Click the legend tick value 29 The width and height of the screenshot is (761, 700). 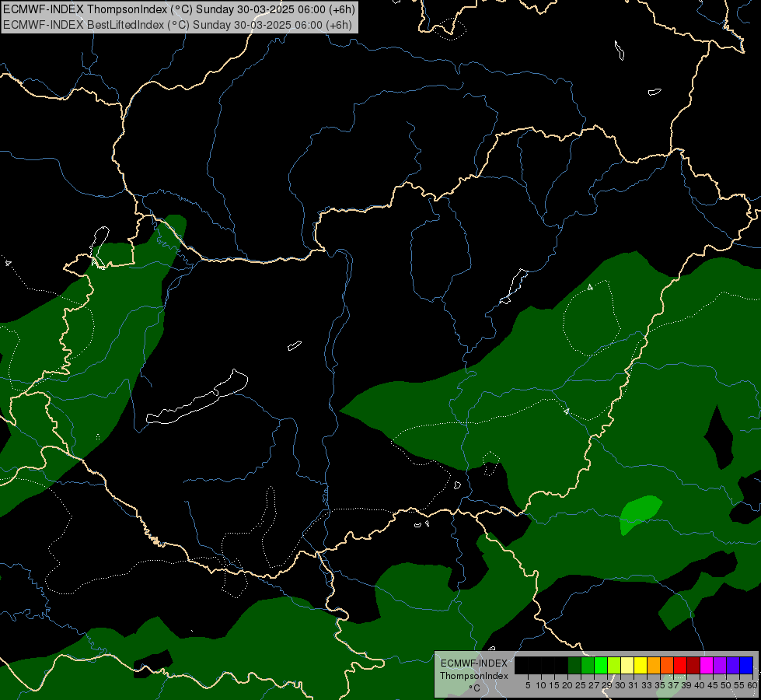pos(607,685)
